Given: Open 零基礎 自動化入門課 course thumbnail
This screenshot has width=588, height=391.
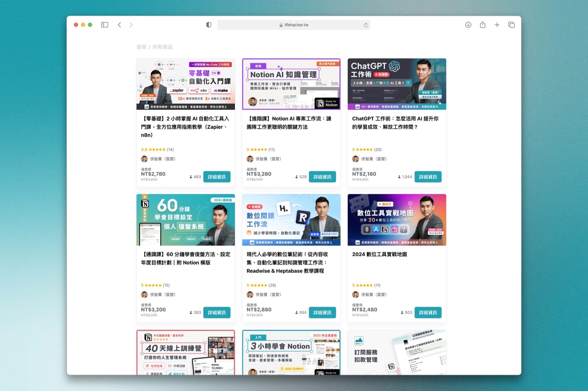Looking at the screenshot, I should click(186, 84).
